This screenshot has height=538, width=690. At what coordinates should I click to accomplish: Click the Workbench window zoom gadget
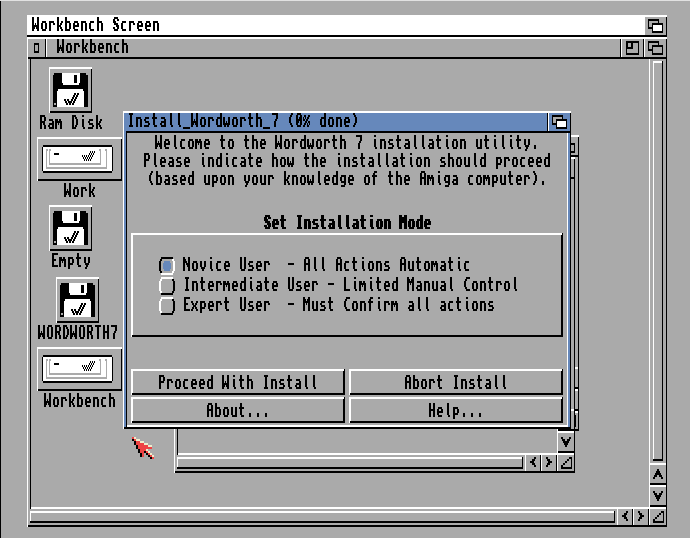pyautogui.click(x=633, y=47)
